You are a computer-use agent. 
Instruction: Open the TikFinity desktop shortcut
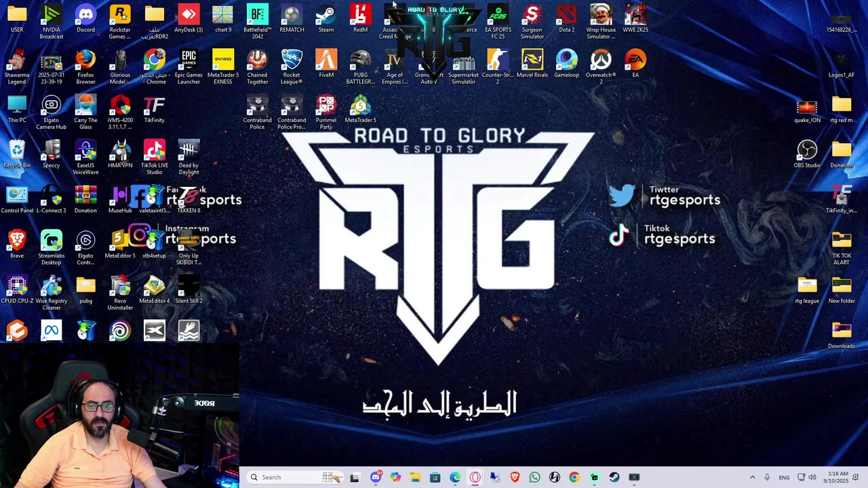155,109
